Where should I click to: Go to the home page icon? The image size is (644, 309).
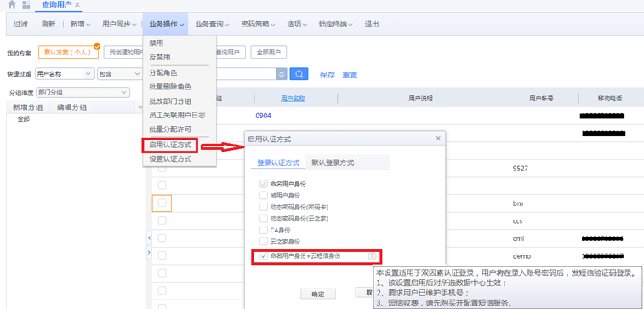12,4
